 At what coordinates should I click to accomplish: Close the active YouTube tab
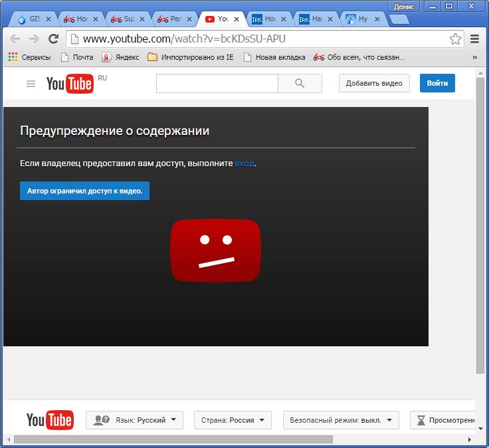click(237, 19)
